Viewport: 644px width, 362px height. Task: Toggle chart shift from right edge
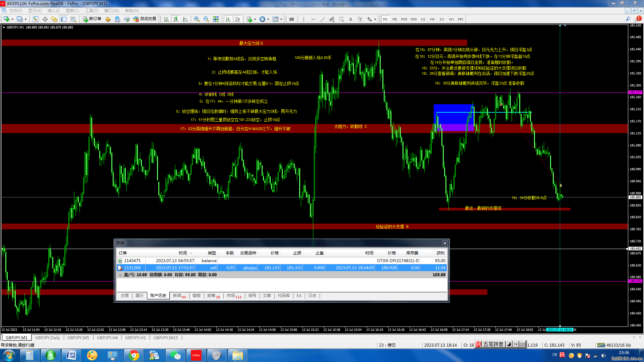pyautogui.click(x=238, y=19)
